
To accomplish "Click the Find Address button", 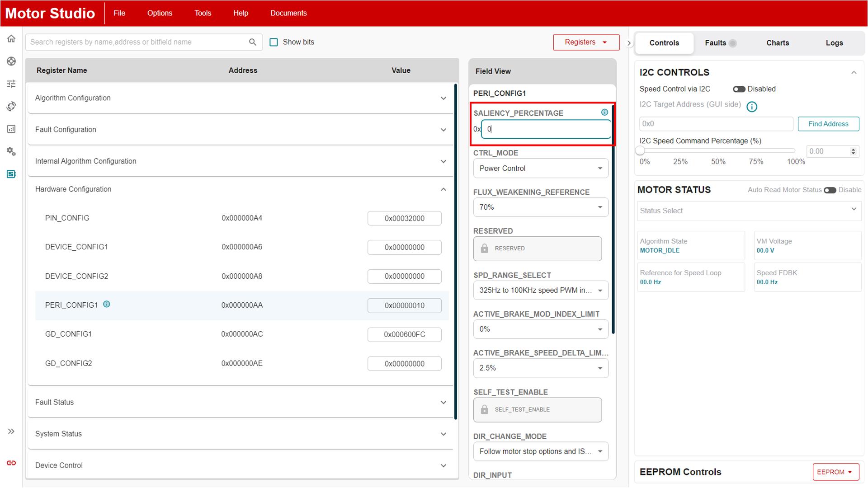I will click(828, 124).
